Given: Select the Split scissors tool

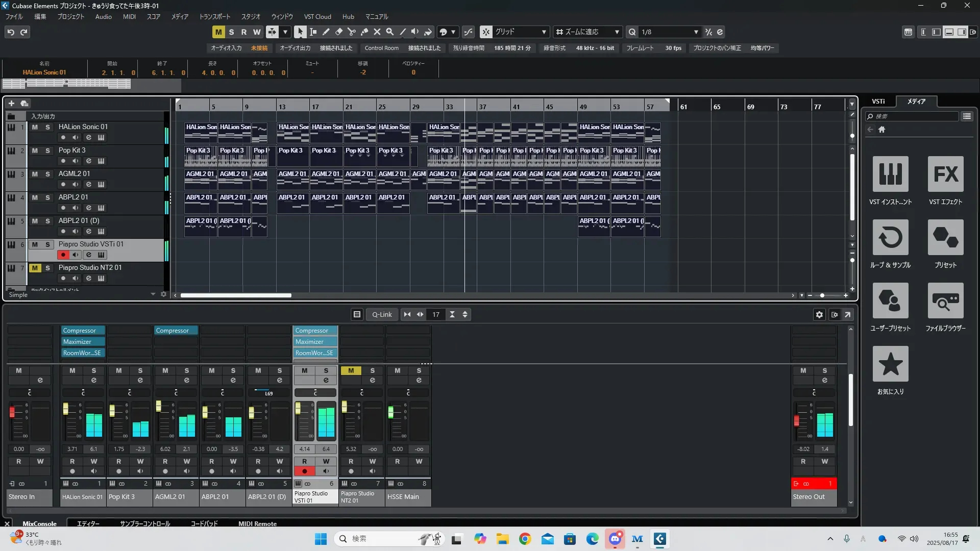Looking at the screenshot, I should [351, 32].
